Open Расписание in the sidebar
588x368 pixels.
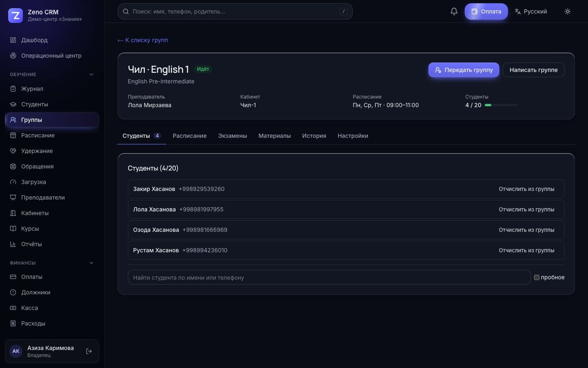coord(52,135)
